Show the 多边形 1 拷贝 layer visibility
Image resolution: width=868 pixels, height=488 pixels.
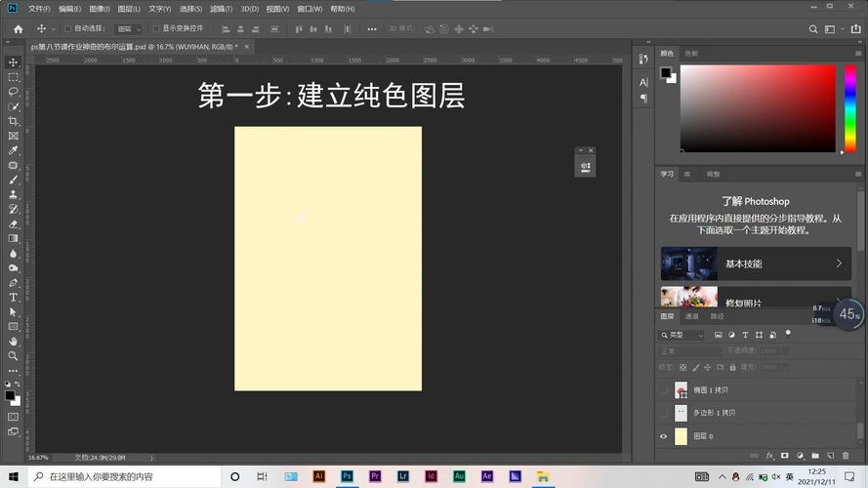click(663, 413)
